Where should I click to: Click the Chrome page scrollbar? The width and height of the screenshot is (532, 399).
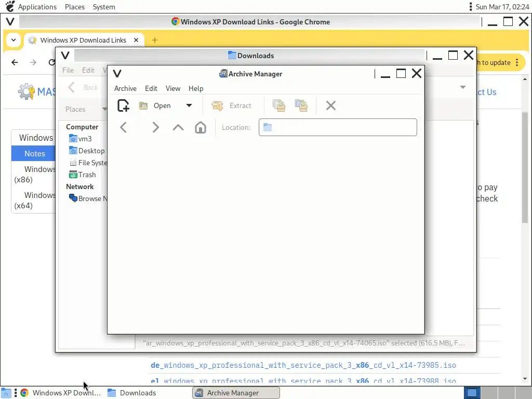pos(525,167)
